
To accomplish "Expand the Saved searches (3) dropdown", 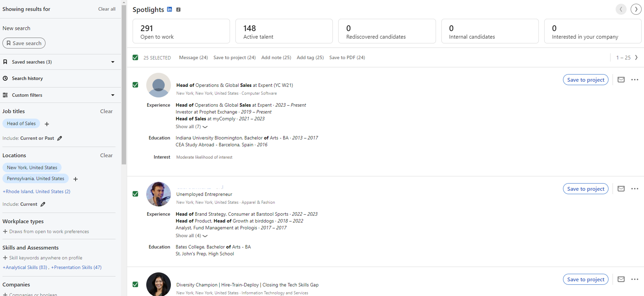I will click(x=113, y=62).
